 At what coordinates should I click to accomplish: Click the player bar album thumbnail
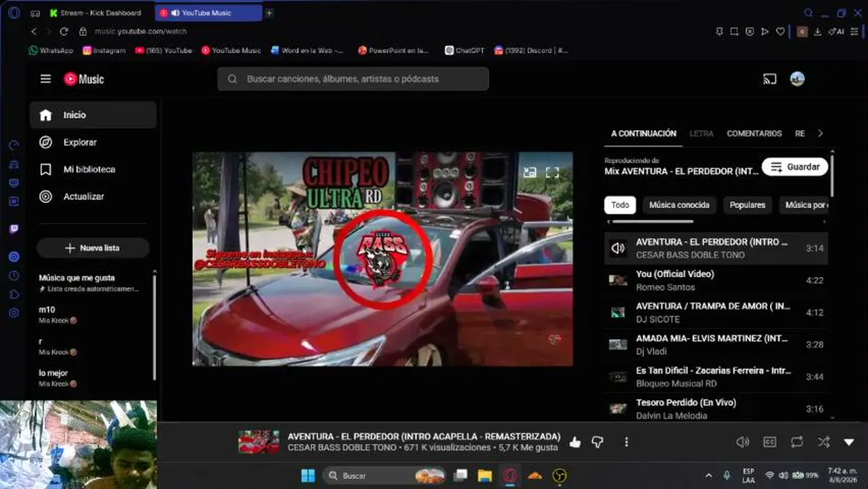tap(259, 442)
